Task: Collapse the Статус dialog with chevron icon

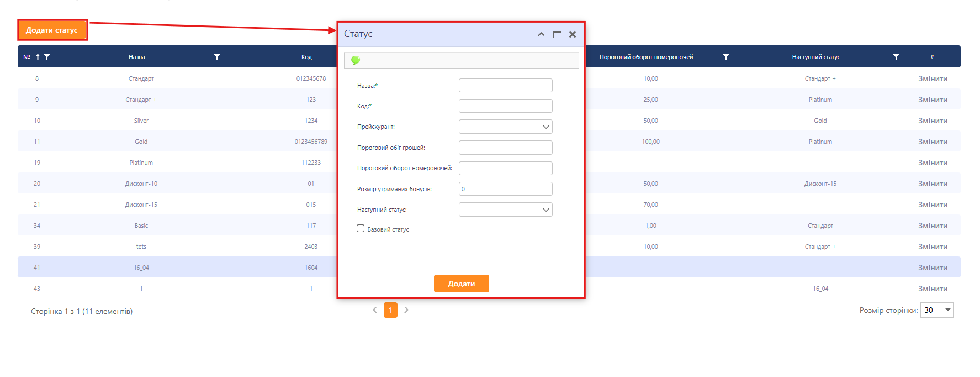Action: coord(541,34)
